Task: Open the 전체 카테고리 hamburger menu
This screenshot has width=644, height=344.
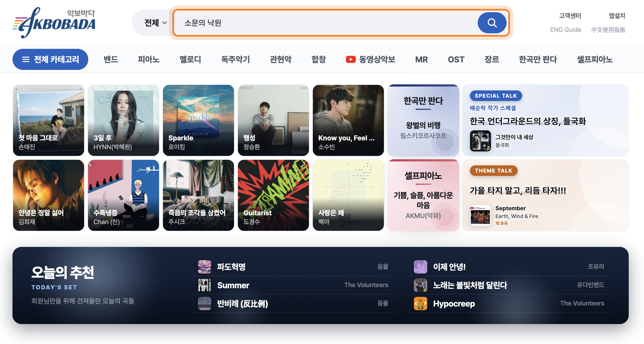Action: pyautogui.click(x=50, y=59)
